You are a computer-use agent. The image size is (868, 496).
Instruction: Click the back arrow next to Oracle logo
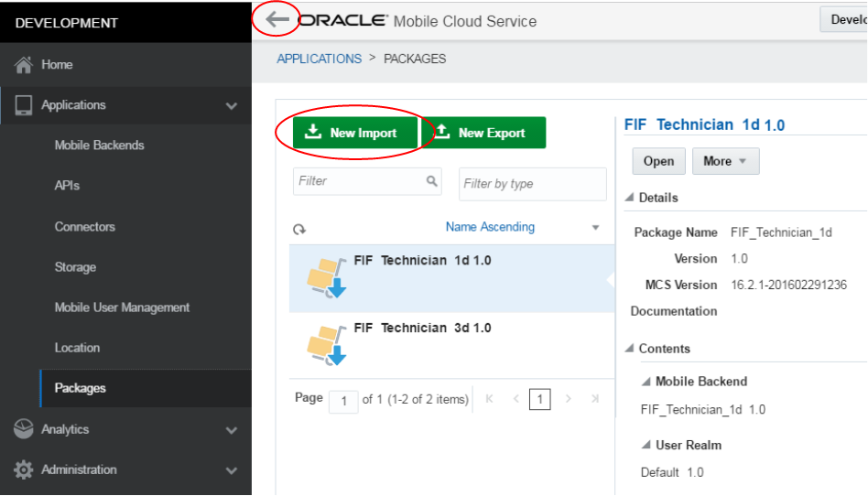(x=277, y=20)
